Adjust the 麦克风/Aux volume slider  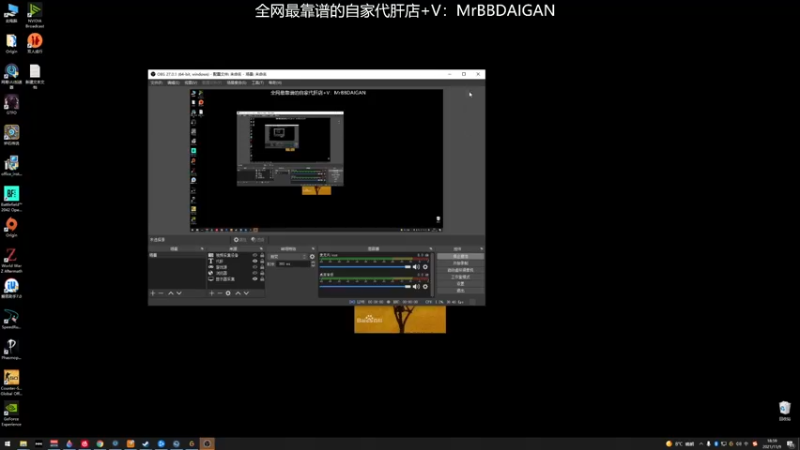pos(365,267)
